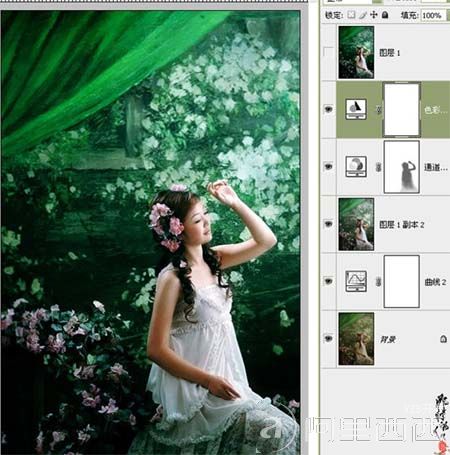Image resolution: width=450 pixels, height=455 pixels.
Task: Click the mask link icon on 通道 layer
Action: (379, 167)
